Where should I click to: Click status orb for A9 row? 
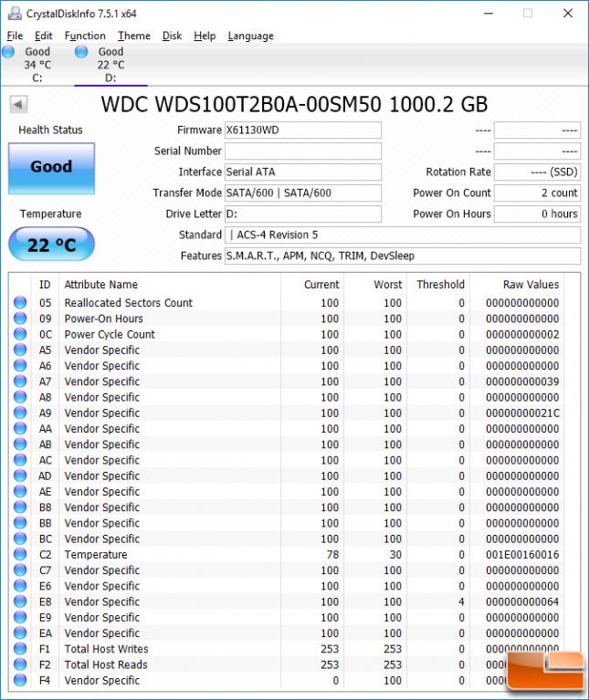(x=20, y=413)
